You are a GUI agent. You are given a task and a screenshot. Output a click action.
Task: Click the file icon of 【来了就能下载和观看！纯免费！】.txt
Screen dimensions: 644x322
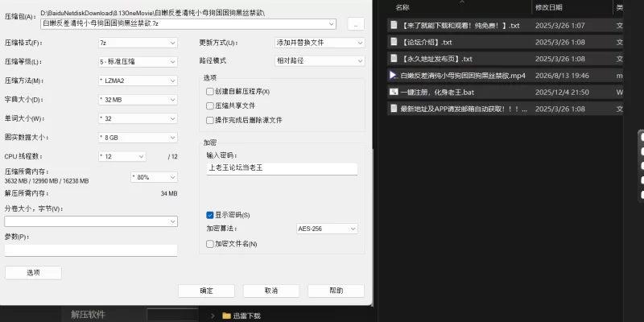394,25
